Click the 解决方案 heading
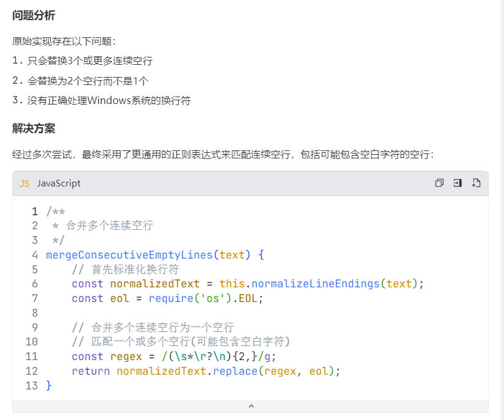504x420 pixels. 34,128
